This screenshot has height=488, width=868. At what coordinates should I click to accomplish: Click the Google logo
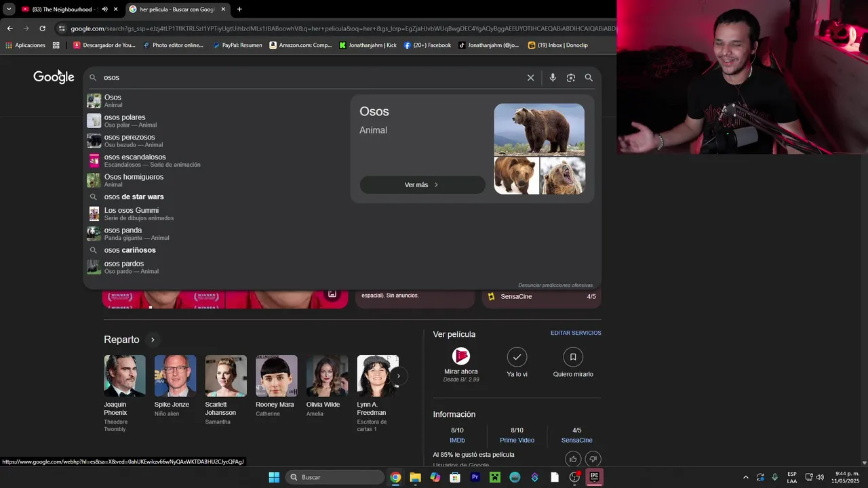coord(54,77)
